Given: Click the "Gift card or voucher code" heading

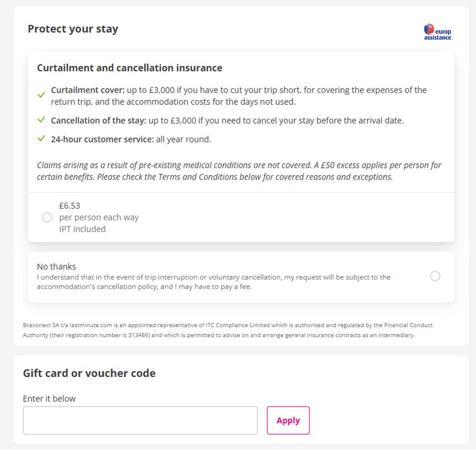Looking at the screenshot, I should (89, 373).
